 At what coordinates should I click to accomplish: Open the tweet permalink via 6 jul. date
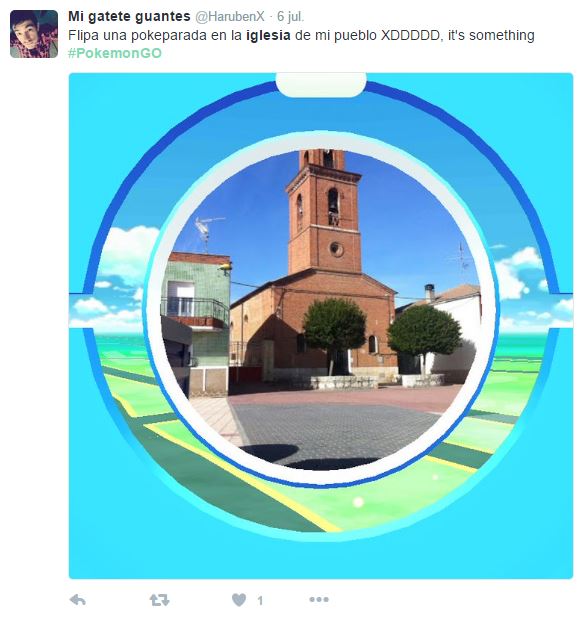pyautogui.click(x=290, y=16)
